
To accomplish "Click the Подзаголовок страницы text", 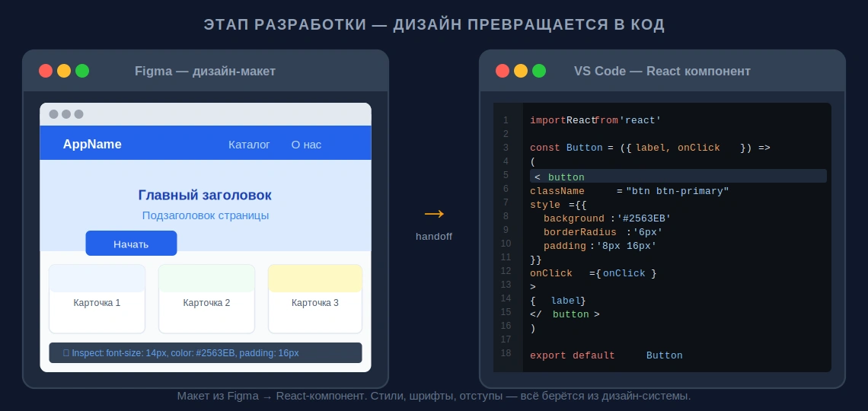I will 206,215.
